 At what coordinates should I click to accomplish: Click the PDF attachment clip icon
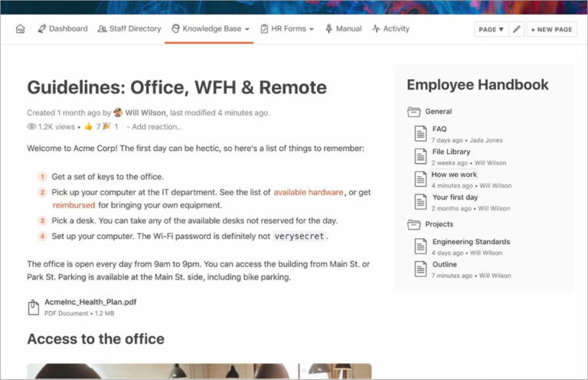34,307
